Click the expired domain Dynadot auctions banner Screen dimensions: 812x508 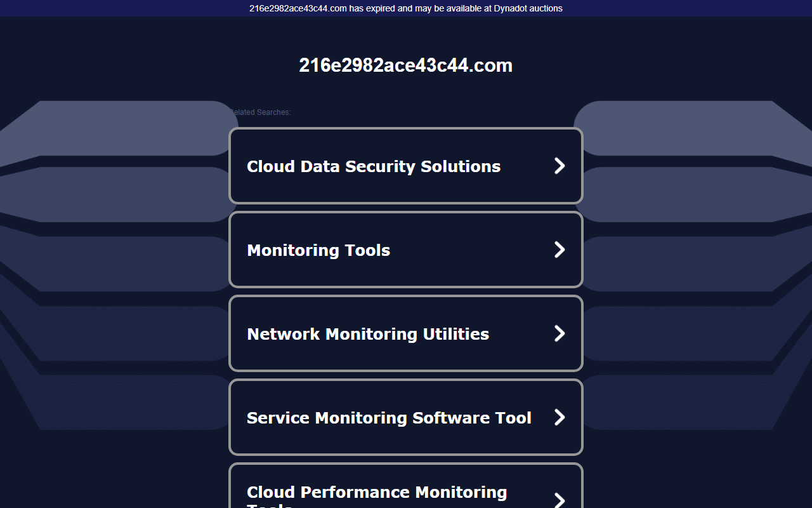[x=406, y=8]
